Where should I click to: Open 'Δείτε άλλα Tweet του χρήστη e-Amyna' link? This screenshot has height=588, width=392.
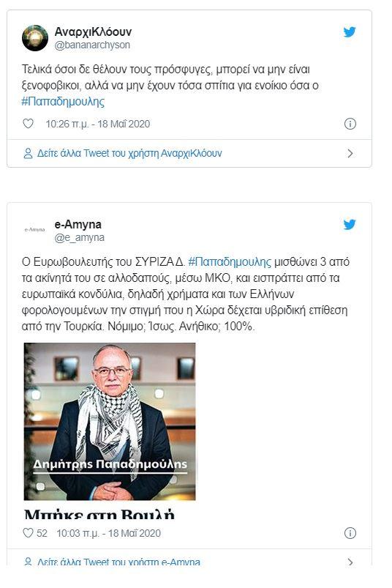coord(118,562)
